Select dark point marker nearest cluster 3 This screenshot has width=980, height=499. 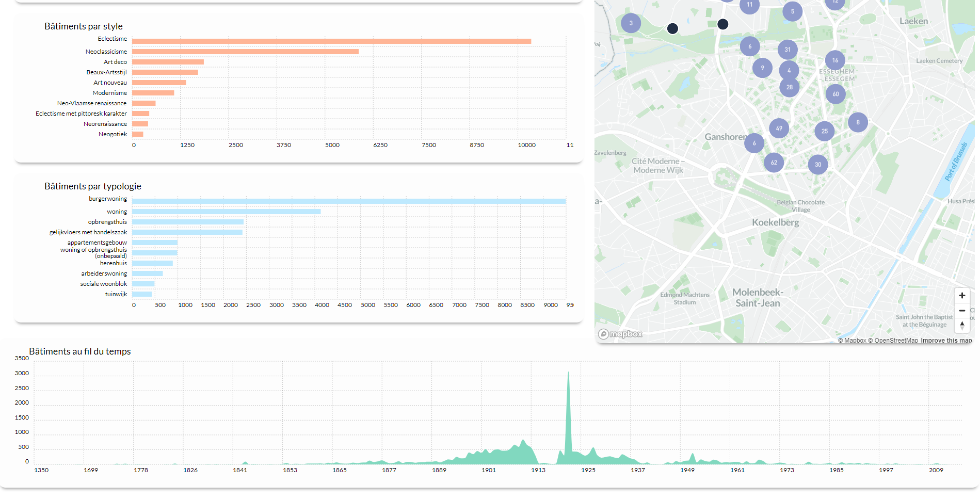tap(672, 28)
